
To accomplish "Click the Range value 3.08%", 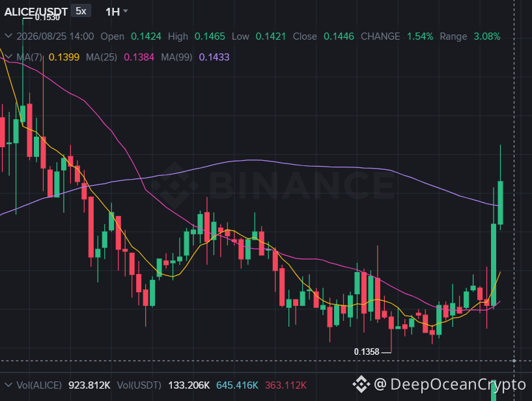I will click(487, 36).
